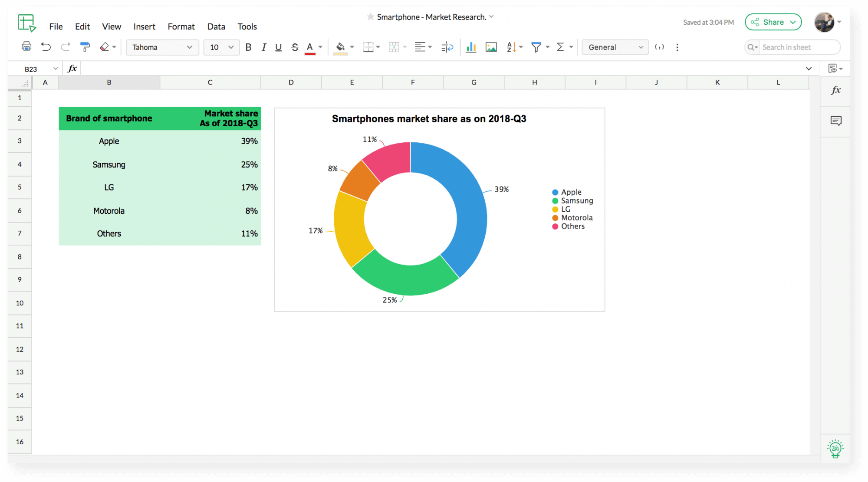Select the sort/order icon
This screenshot has height=482, width=868.
tap(512, 47)
